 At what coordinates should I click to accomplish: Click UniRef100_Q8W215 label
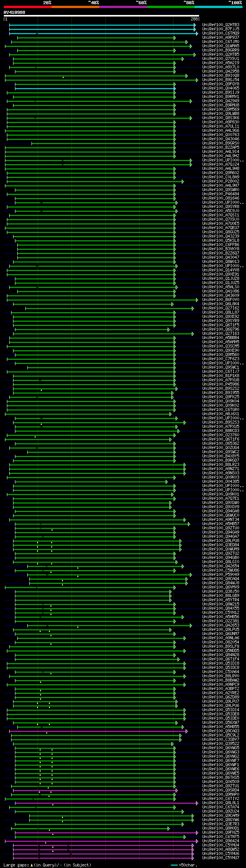pos(221,604)
